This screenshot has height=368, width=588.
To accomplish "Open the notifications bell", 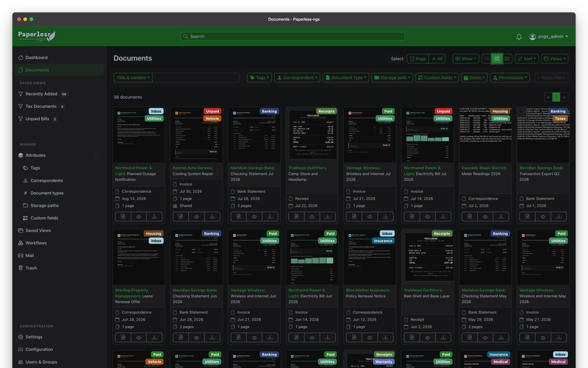I will pos(519,37).
